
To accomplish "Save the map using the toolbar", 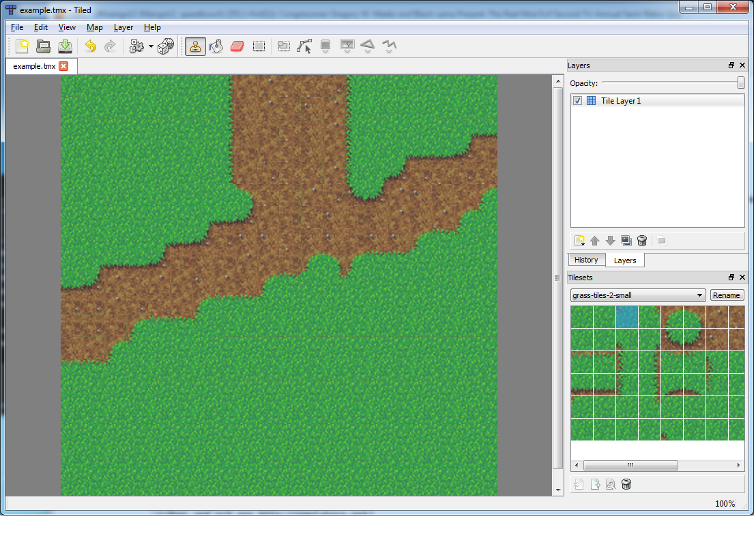I will point(63,46).
